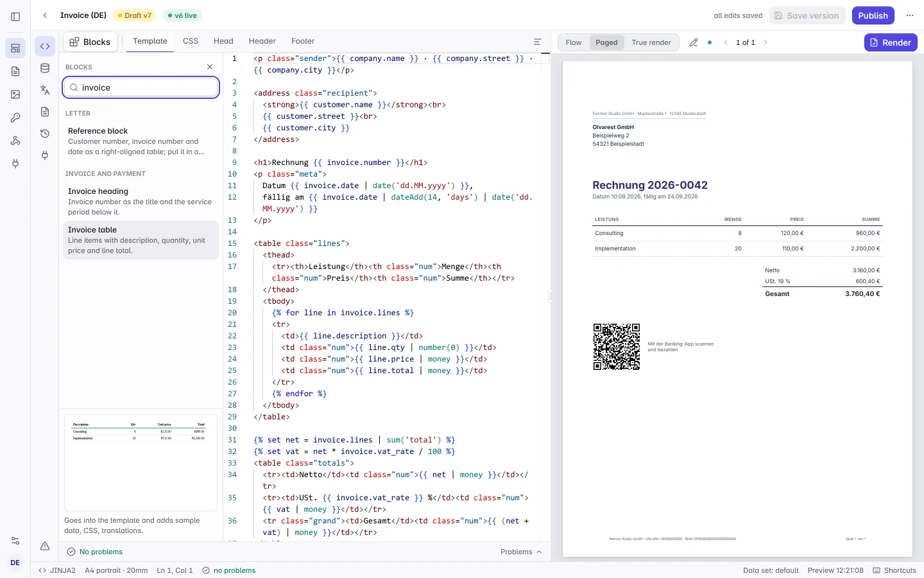Open the A4 portrait page size setting
924x578 pixels.
point(116,570)
